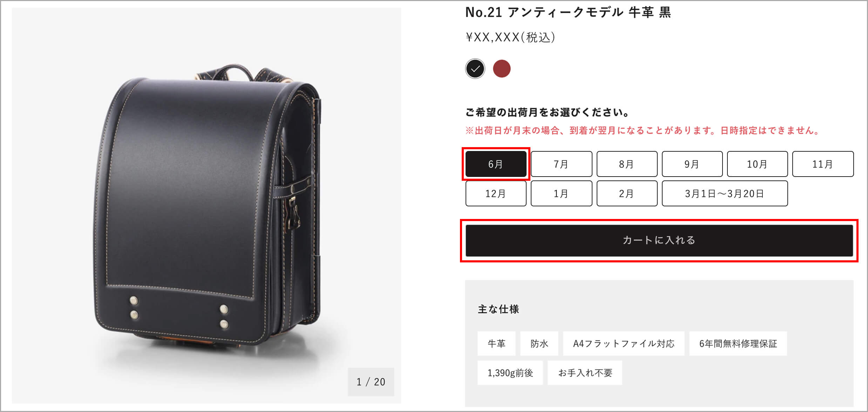Click the 6年間無料修理保証 tag
The width and height of the screenshot is (868, 412).
point(738,343)
